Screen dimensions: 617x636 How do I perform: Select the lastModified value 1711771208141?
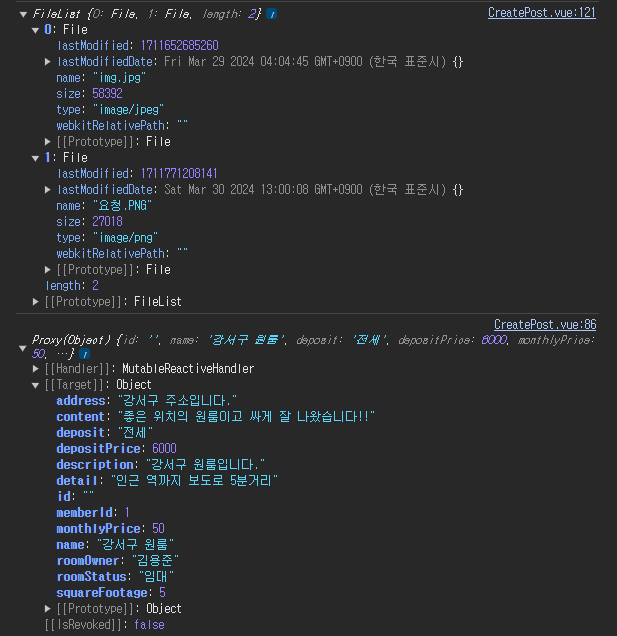[179, 174]
